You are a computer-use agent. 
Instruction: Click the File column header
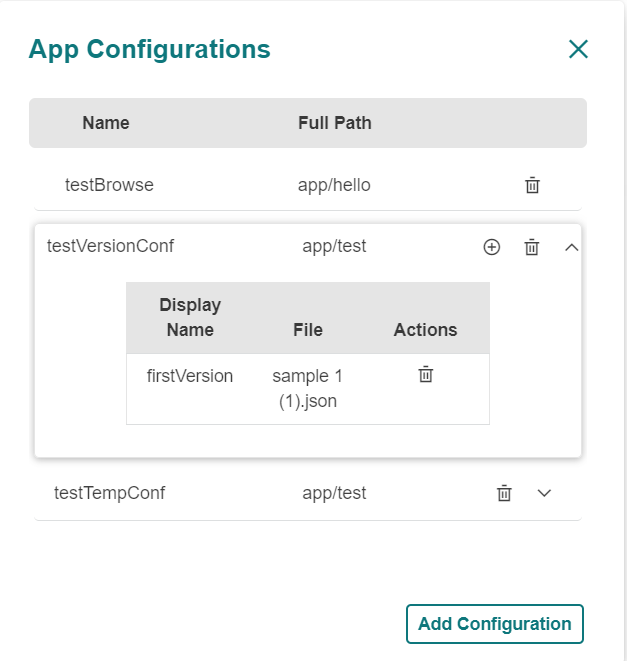tap(308, 330)
